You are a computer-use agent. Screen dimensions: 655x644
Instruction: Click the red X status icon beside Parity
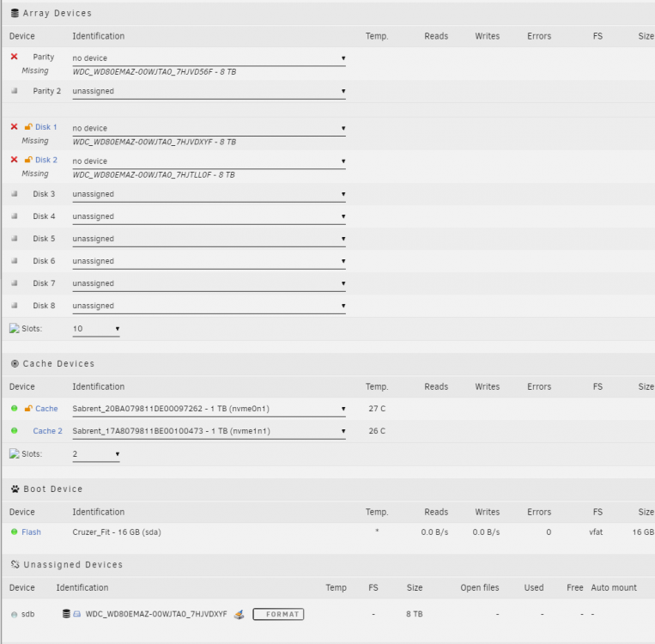15,57
